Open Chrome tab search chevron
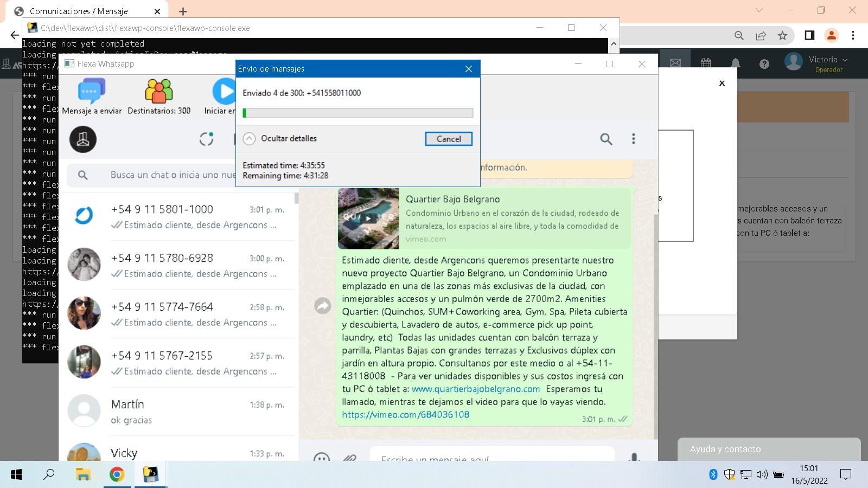Screen dimensions: 868x488 759,10
